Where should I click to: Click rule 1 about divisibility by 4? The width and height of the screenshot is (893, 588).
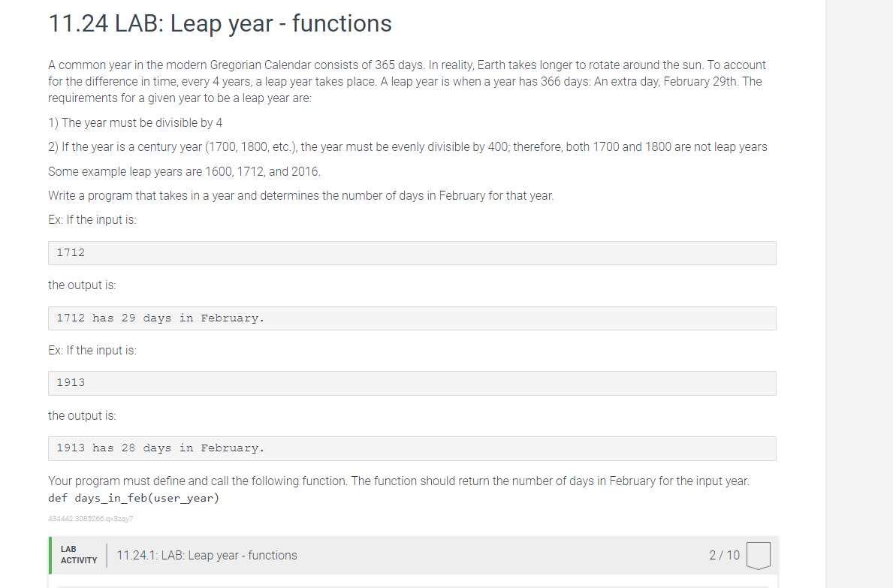135,123
